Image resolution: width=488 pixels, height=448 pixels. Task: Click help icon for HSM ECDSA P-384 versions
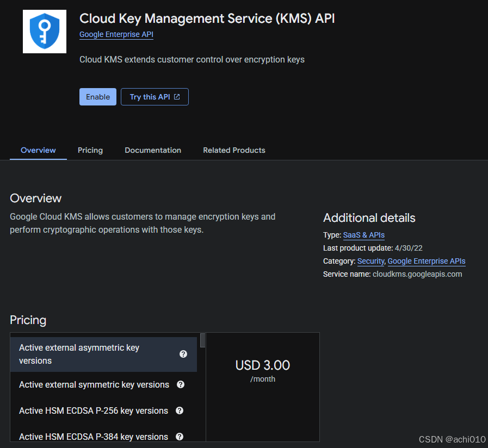coord(180,437)
